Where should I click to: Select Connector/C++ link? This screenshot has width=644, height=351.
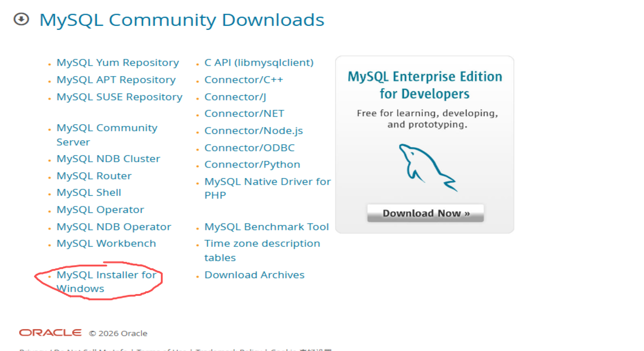pos(244,80)
